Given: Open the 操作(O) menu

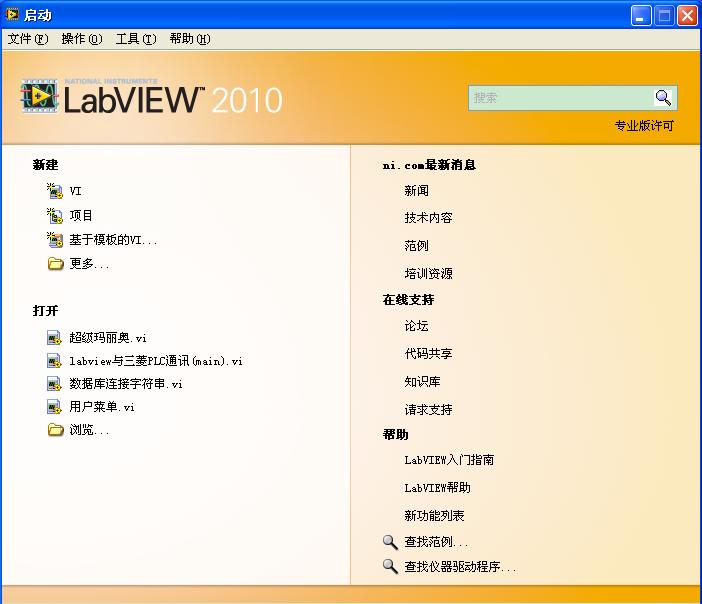Looking at the screenshot, I should point(81,39).
